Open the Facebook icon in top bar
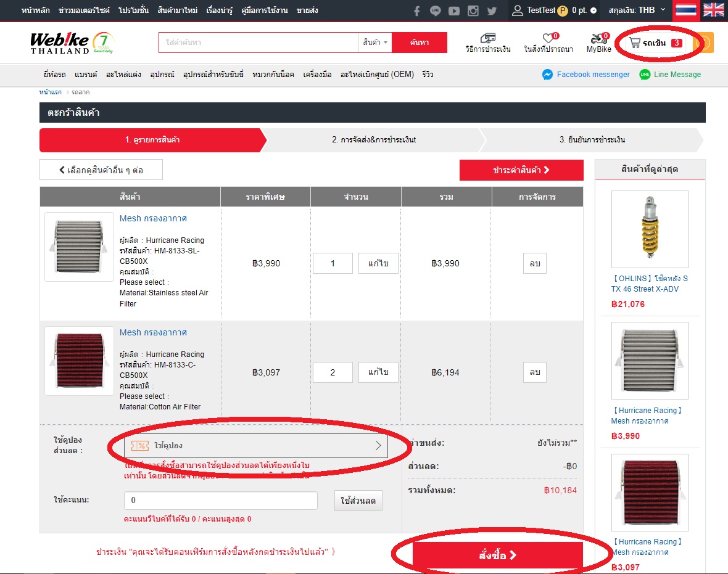The width and height of the screenshot is (728, 574). pos(416,10)
